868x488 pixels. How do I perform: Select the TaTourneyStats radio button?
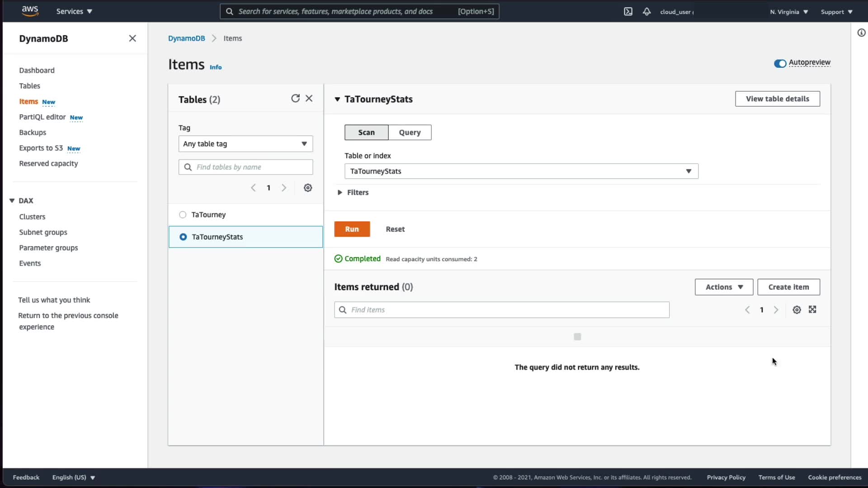click(183, 237)
